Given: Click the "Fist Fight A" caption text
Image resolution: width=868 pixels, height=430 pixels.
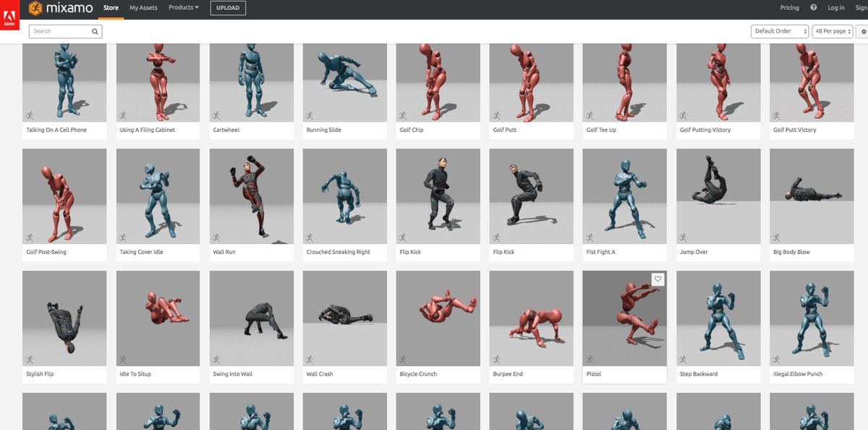Looking at the screenshot, I should point(600,252).
